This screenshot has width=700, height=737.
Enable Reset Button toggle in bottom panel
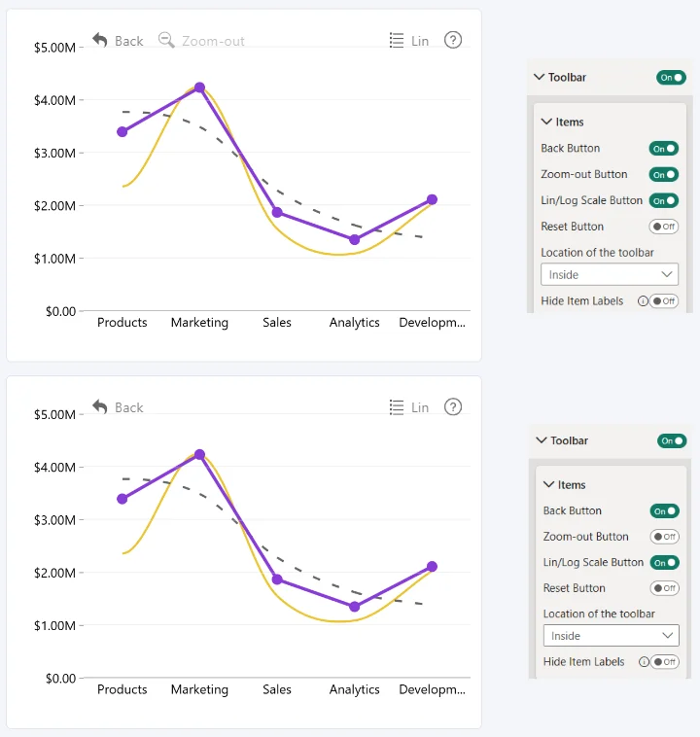click(x=664, y=588)
